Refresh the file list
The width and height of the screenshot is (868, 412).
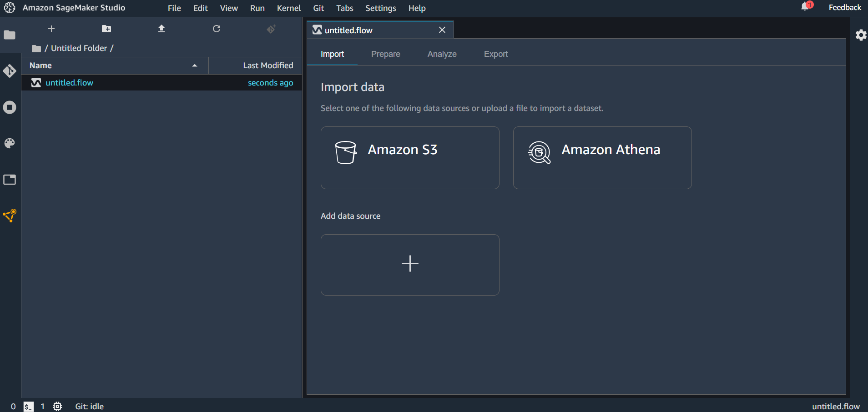[217, 29]
